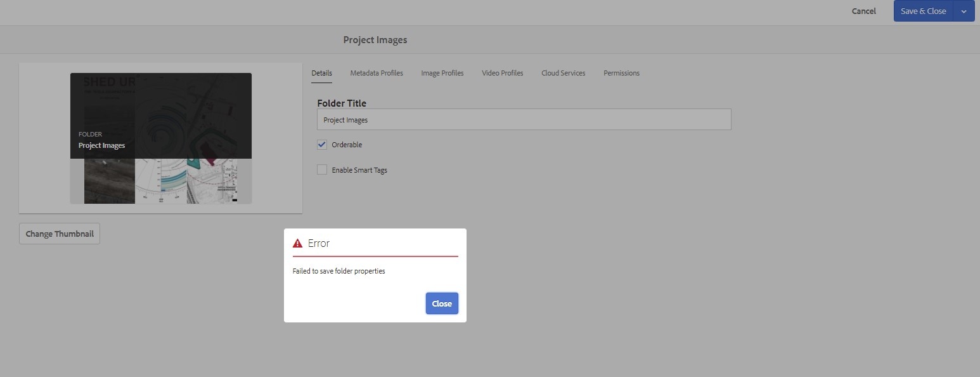The height and width of the screenshot is (377, 980).
Task: Uncheck the Orderable checkbox
Action: point(322,145)
